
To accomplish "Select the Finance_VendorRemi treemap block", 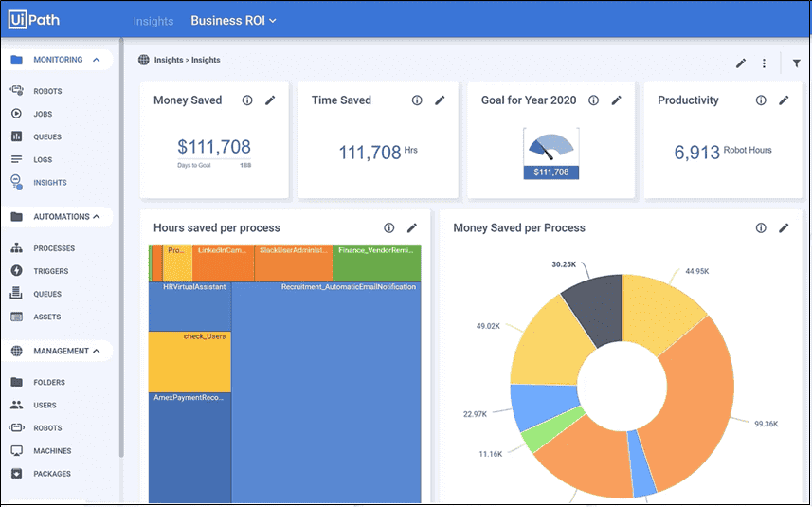I will (377, 263).
